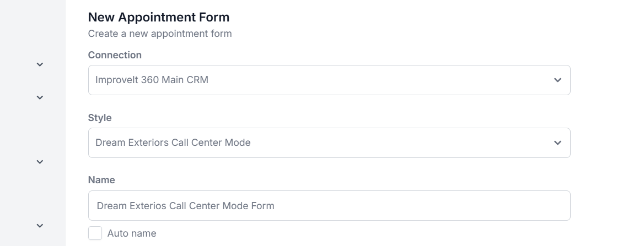Expand the topmost sidebar chevron
This screenshot has height=246, width=644.
[40, 64]
